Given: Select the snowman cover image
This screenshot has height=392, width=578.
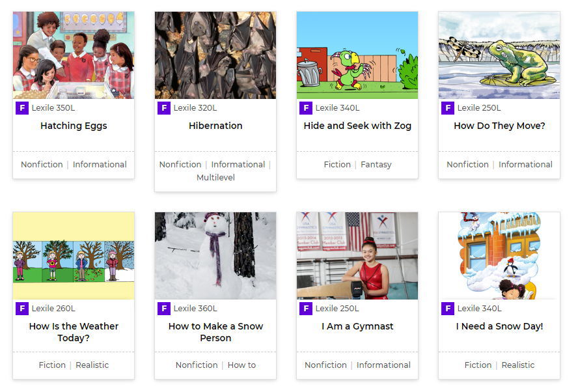Looking at the screenshot, I should [x=215, y=256].
